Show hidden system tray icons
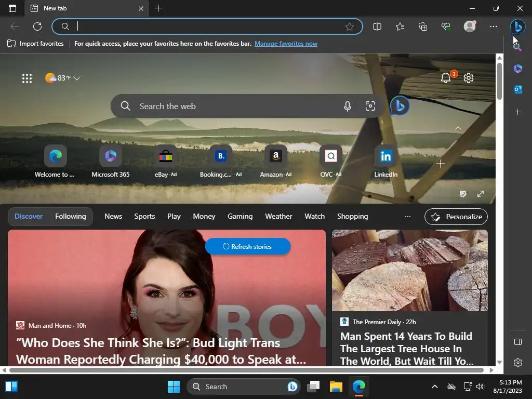Image resolution: width=532 pixels, height=399 pixels. (435, 387)
